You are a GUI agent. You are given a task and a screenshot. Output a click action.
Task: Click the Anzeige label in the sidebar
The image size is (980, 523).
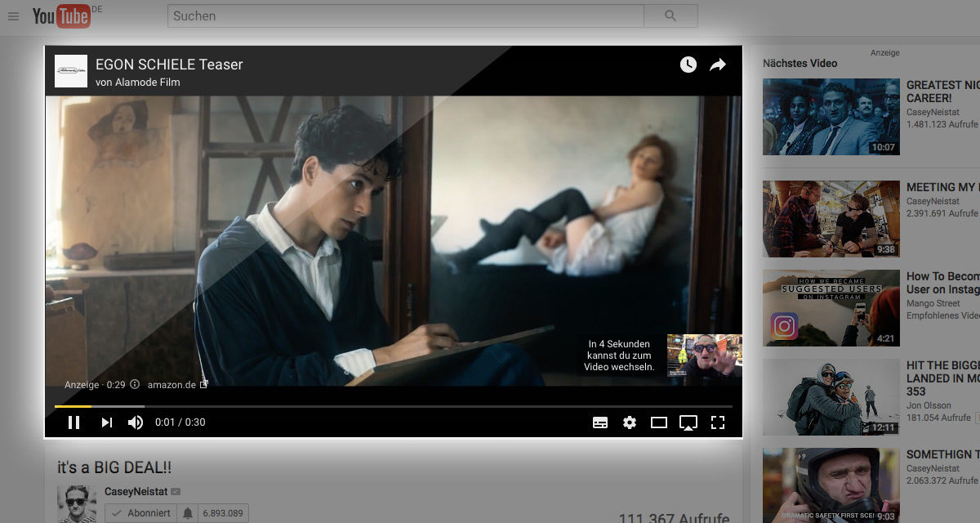pos(884,52)
